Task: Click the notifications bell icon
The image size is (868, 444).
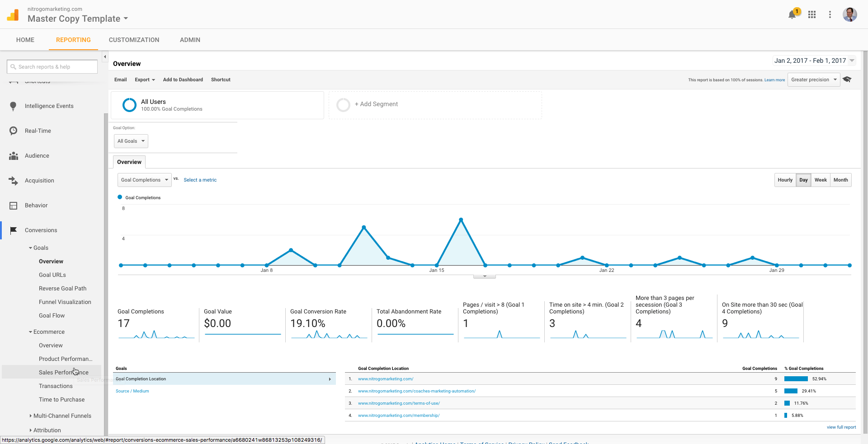Action: pyautogui.click(x=792, y=15)
